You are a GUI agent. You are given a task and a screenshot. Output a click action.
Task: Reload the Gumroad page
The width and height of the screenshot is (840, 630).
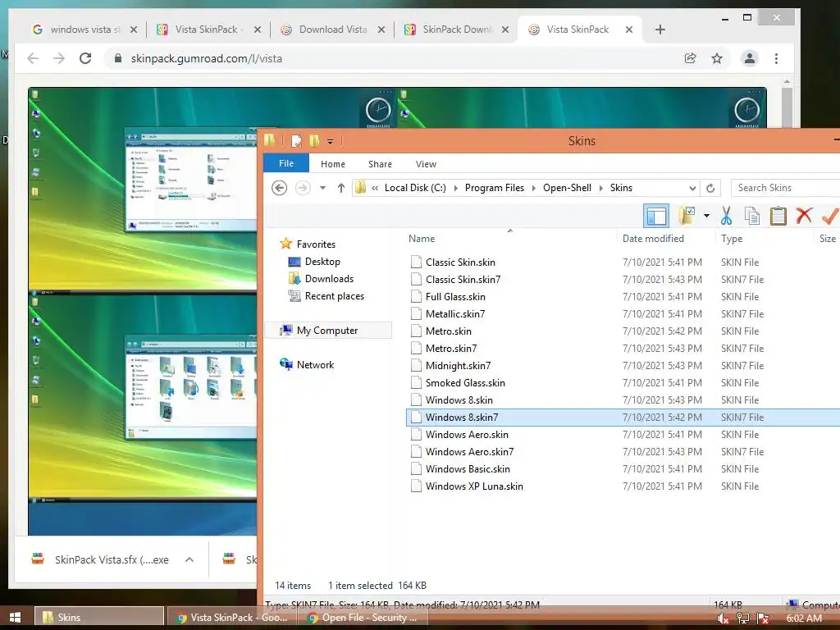pyautogui.click(x=85, y=58)
